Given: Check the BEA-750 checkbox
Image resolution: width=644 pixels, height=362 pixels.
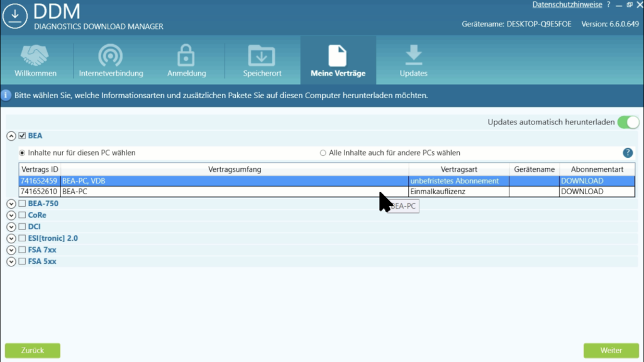Looking at the screenshot, I should pos(22,203).
